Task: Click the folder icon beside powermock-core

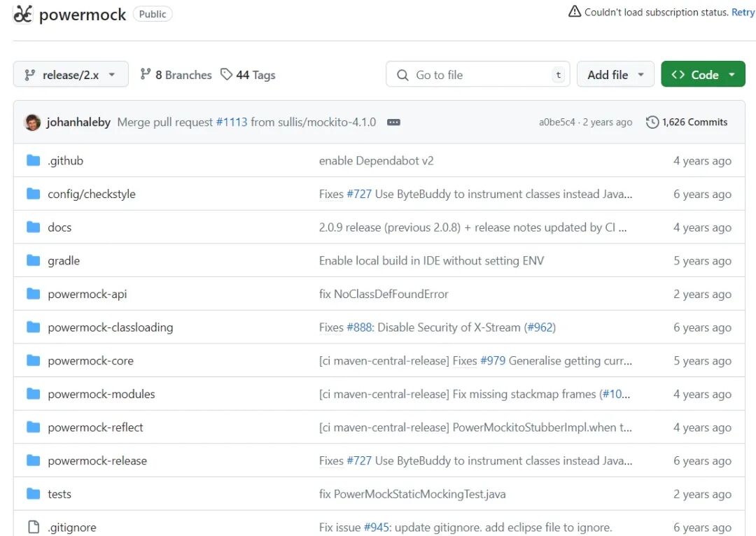Action: pos(34,360)
